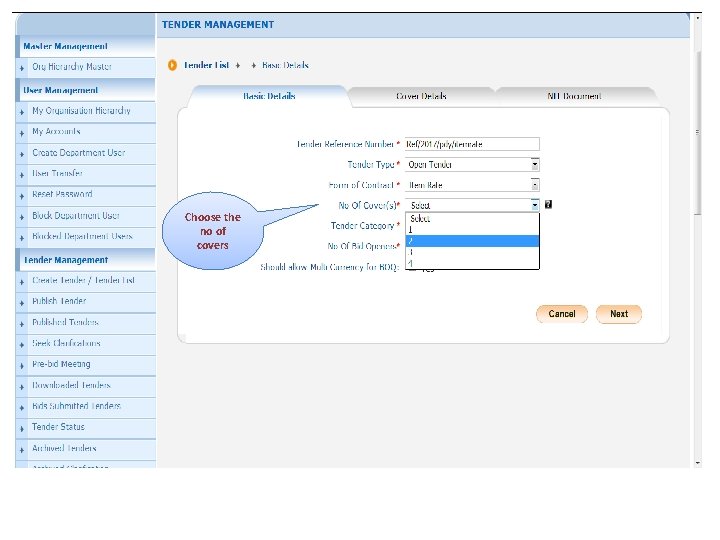Open Publish Tender link
The width and height of the screenshot is (720, 540).
pos(59,301)
